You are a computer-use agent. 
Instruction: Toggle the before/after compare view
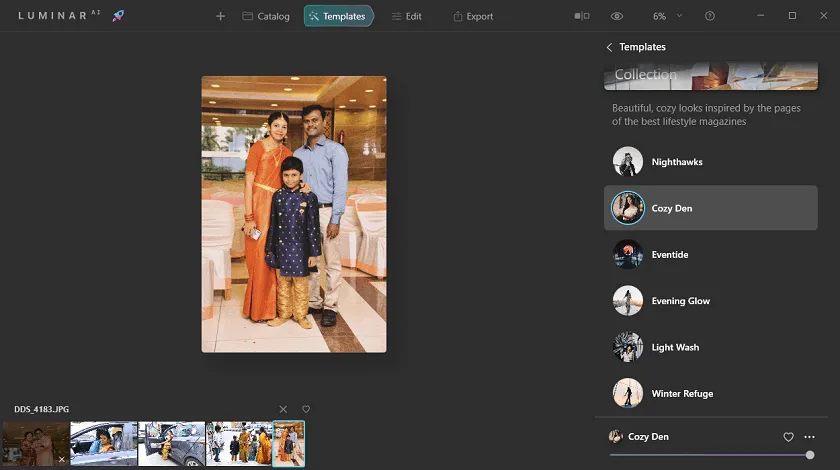(x=582, y=16)
